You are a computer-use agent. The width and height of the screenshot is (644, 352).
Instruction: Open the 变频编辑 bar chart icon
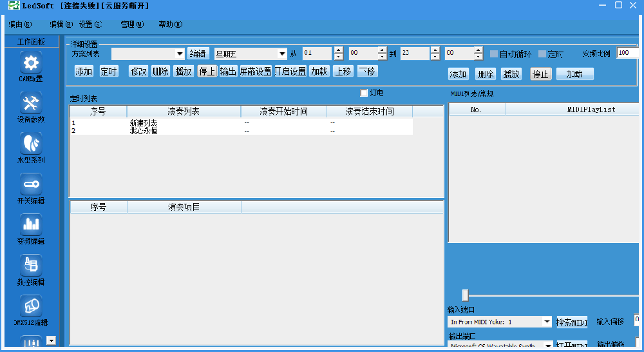[x=31, y=224]
